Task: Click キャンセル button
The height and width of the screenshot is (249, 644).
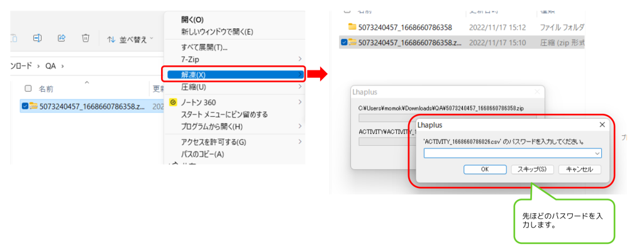Action: pyautogui.click(x=579, y=169)
